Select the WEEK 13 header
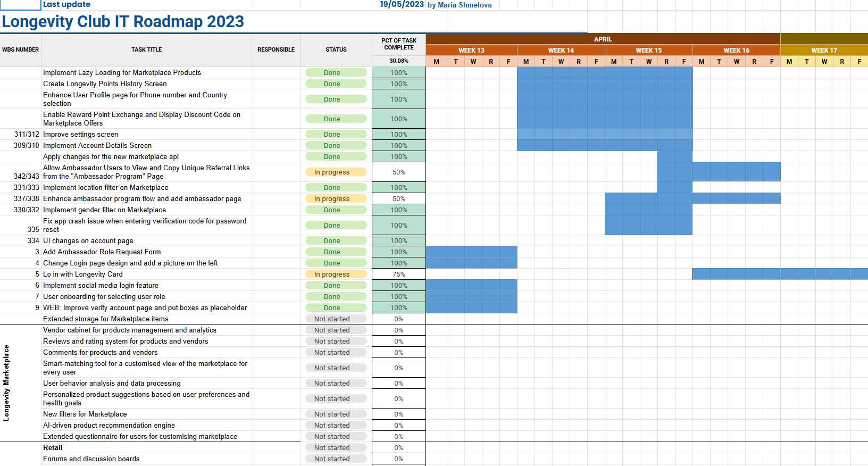868x466 pixels. click(471, 51)
